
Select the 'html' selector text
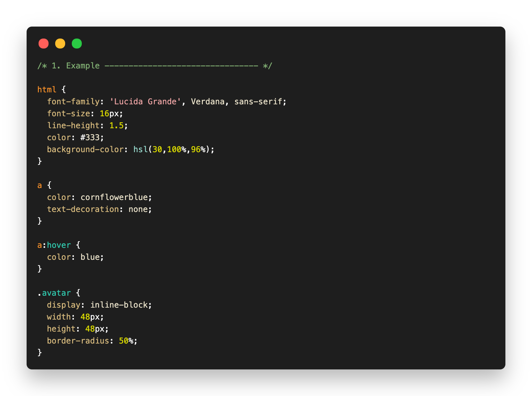click(47, 89)
